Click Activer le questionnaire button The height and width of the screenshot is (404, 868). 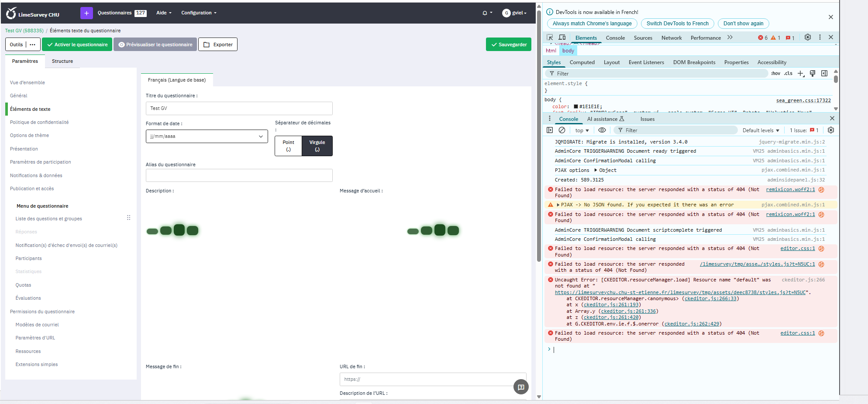pos(77,45)
